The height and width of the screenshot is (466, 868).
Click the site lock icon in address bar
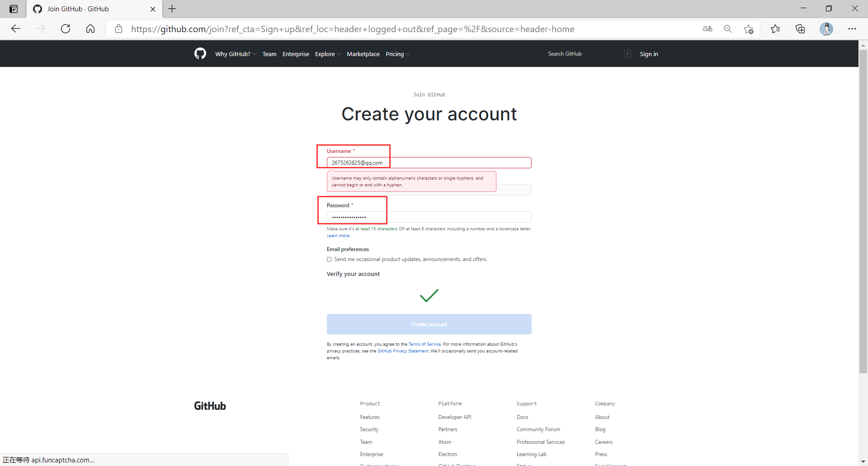click(x=118, y=29)
